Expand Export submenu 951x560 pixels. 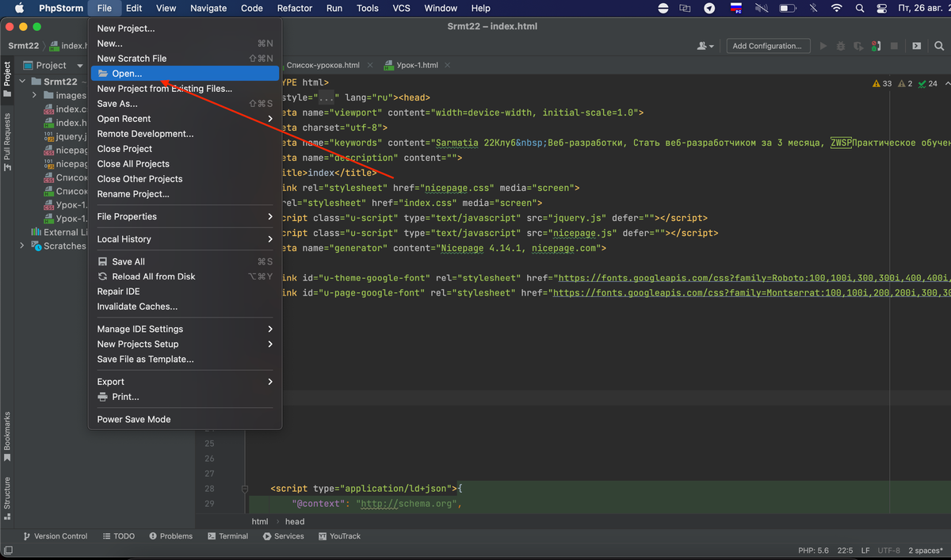pyautogui.click(x=185, y=382)
